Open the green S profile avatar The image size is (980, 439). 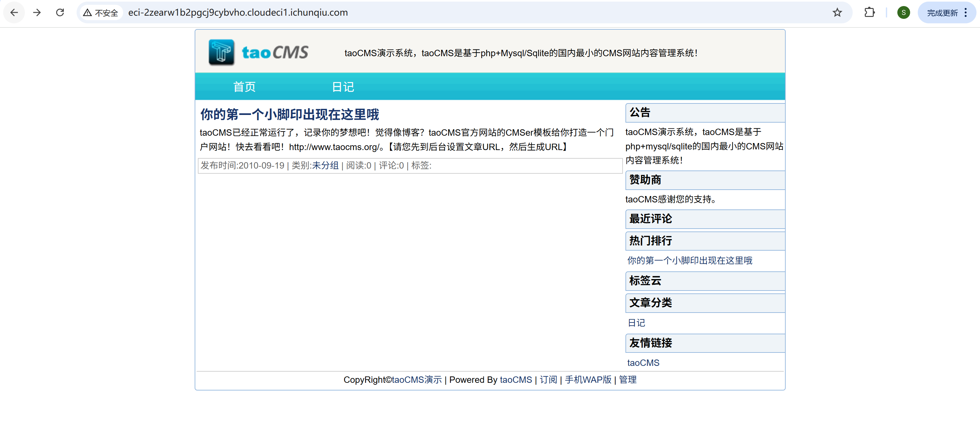pyautogui.click(x=903, y=12)
